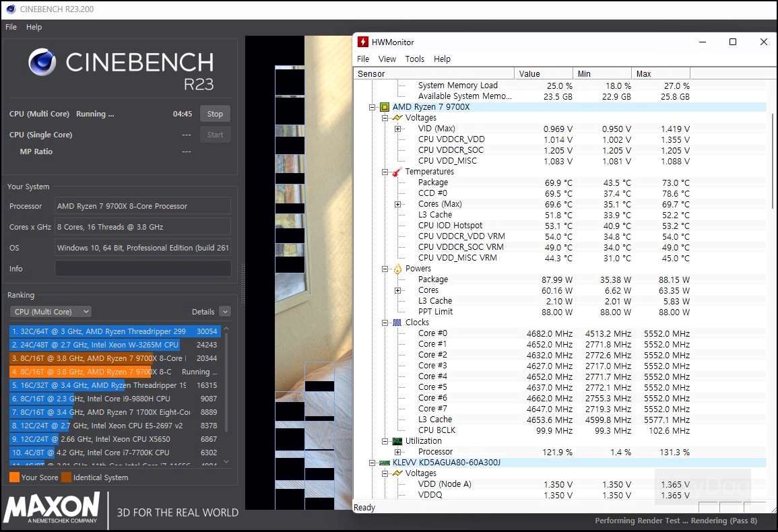The width and height of the screenshot is (778, 532).
Task: Select the CPU IOD Hotspot row
Action: (x=560, y=226)
